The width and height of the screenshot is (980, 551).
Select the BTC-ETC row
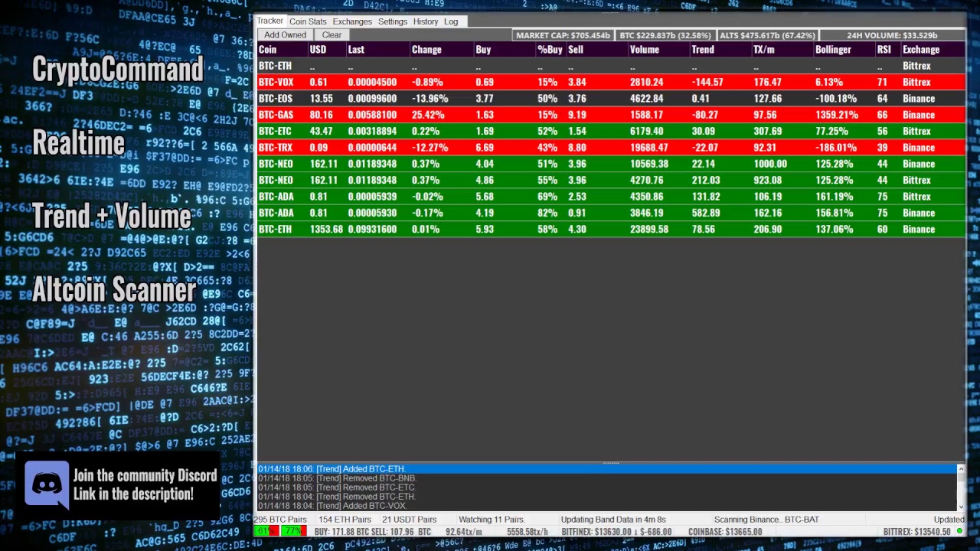coord(610,132)
